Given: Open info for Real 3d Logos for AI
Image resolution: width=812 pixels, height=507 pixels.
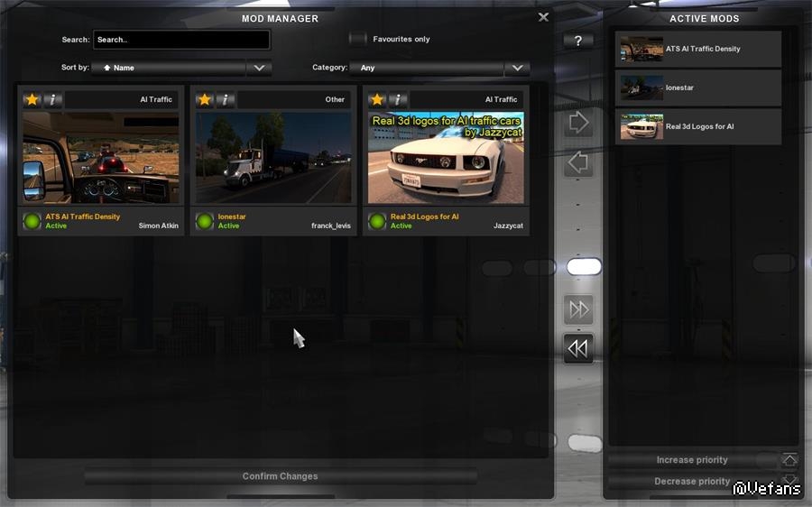Looking at the screenshot, I should (x=398, y=99).
